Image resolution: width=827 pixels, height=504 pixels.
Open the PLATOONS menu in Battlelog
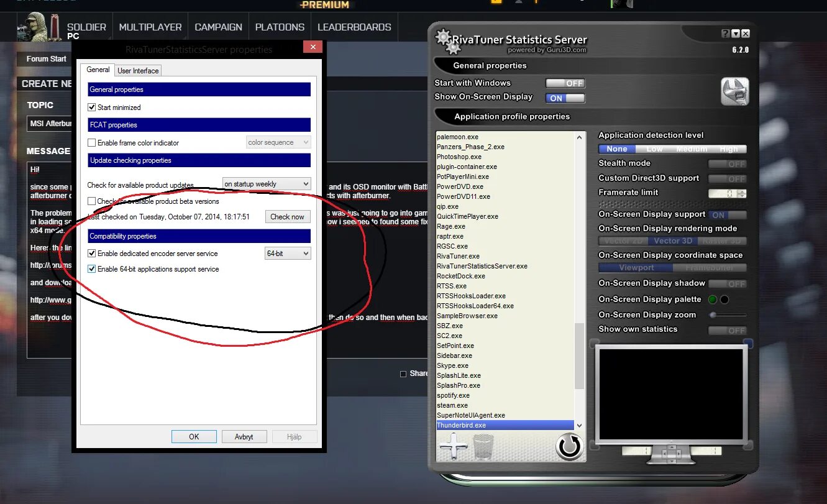pyautogui.click(x=280, y=27)
